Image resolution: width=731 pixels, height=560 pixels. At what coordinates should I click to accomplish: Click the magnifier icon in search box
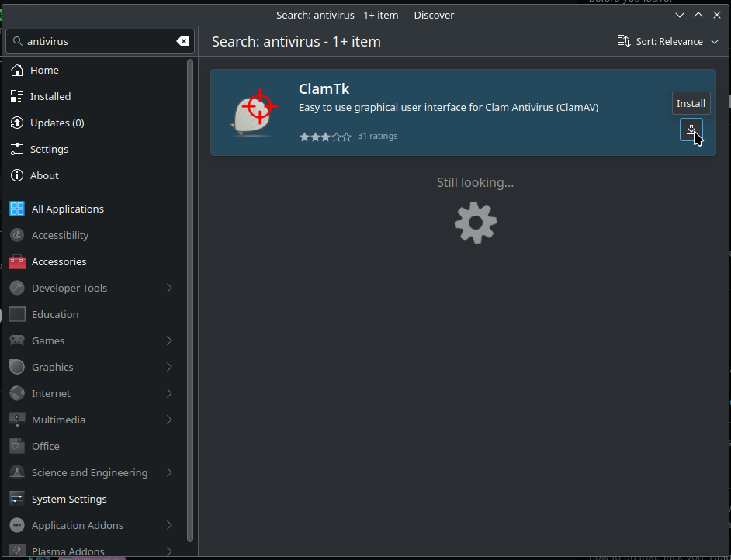pyautogui.click(x=17, y=41)
